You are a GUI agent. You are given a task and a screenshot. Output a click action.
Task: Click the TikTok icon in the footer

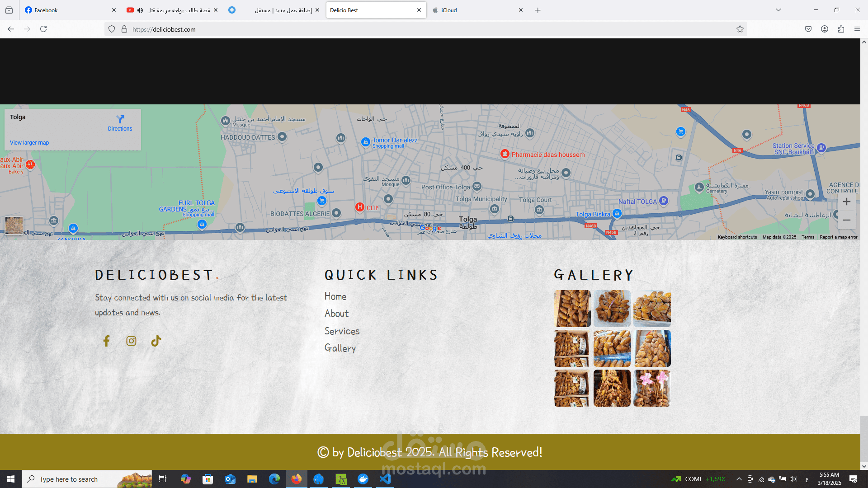click(x=156, y=341)
